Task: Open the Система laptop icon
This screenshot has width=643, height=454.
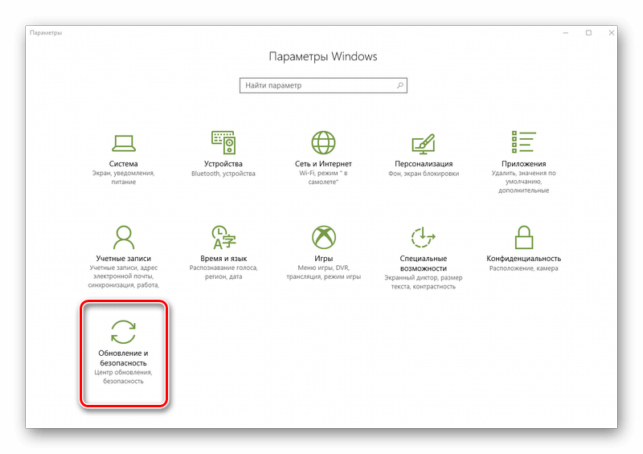Action: tap(123, 143)
